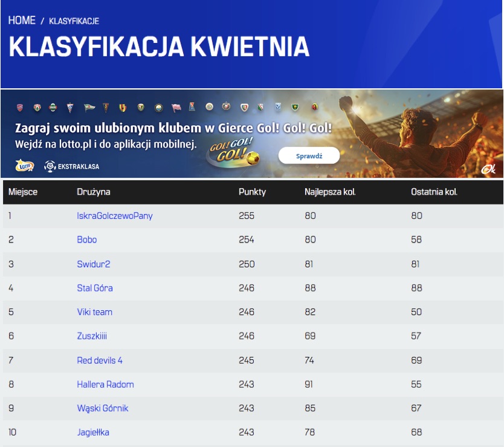The image size is (504, 447).
Task: Click the Najlepsza kol. column header
Action: [x=330, y=192]
